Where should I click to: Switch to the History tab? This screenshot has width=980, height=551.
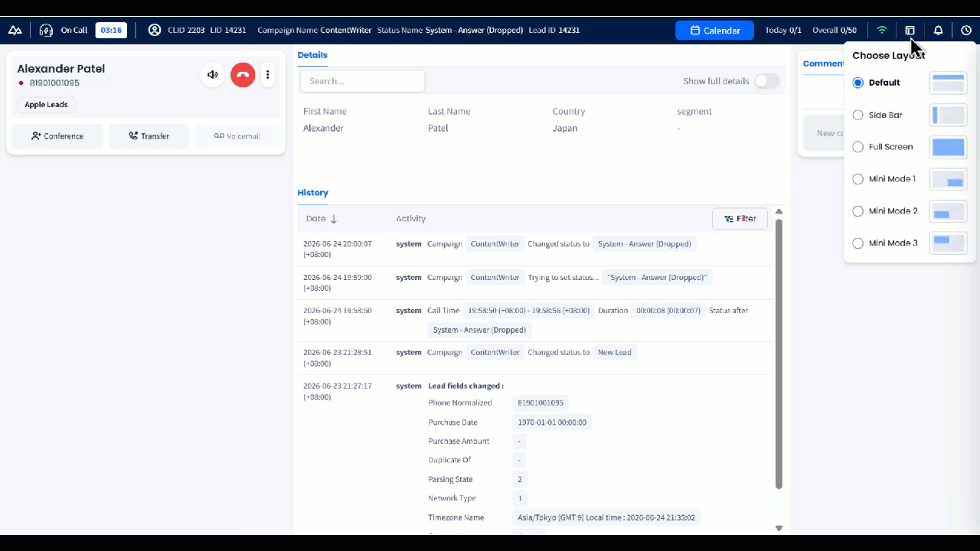pyautogui.click(x=312, y=193)
